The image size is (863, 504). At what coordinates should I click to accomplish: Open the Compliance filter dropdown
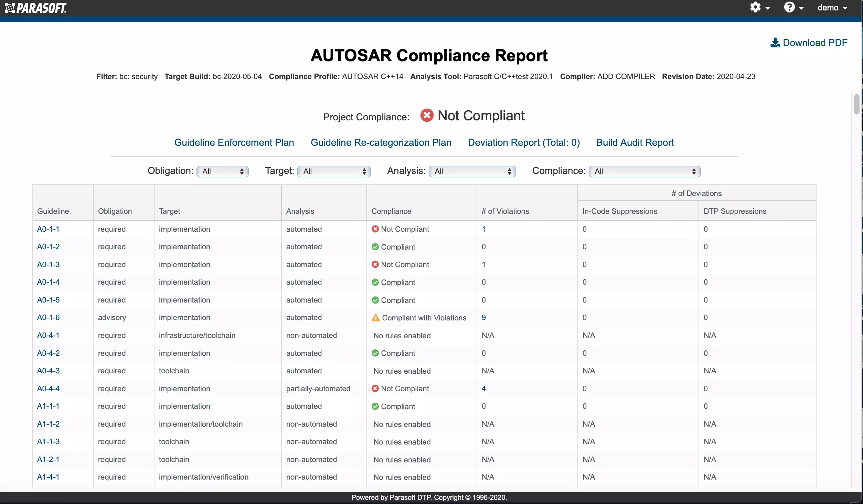pyautogui.click(x=645, y=171)
